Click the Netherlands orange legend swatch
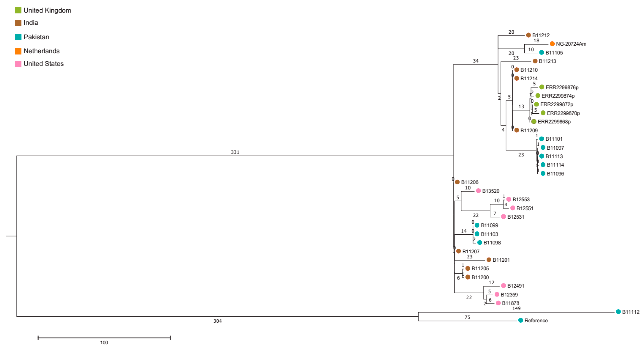 [x=18, y=51]
